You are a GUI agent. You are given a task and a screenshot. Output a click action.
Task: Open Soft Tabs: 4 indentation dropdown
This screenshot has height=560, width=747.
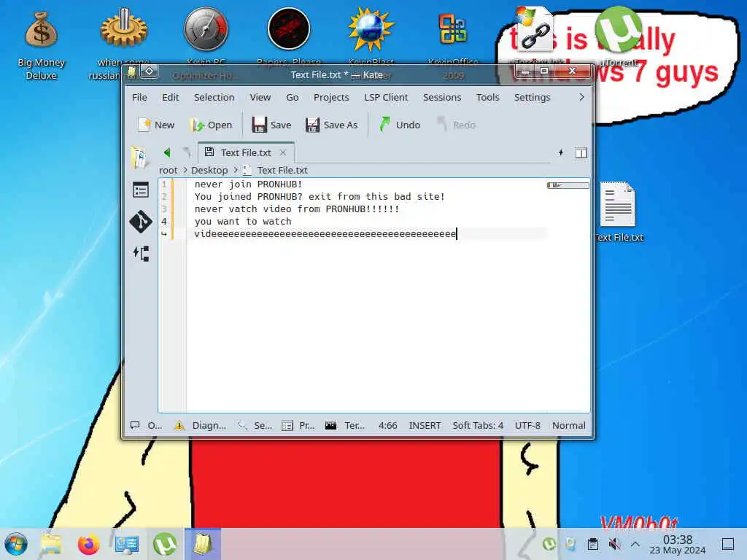(x=478, y=425)
